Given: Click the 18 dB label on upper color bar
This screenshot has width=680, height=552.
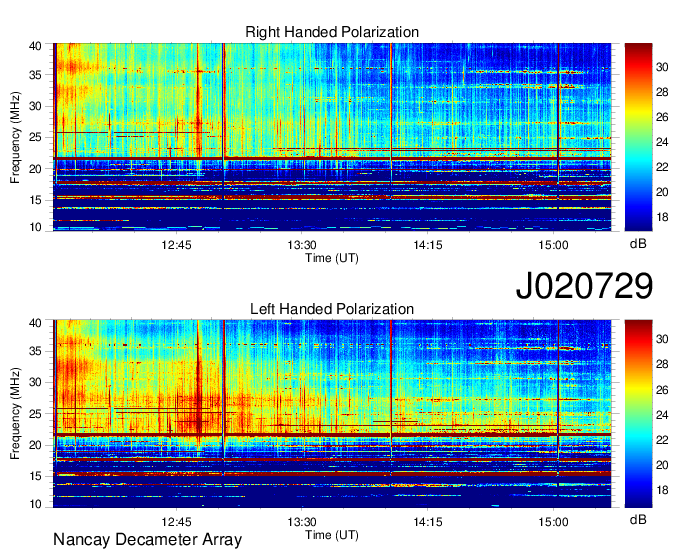Looking at the screenshot, I should [x=662, y=217].
